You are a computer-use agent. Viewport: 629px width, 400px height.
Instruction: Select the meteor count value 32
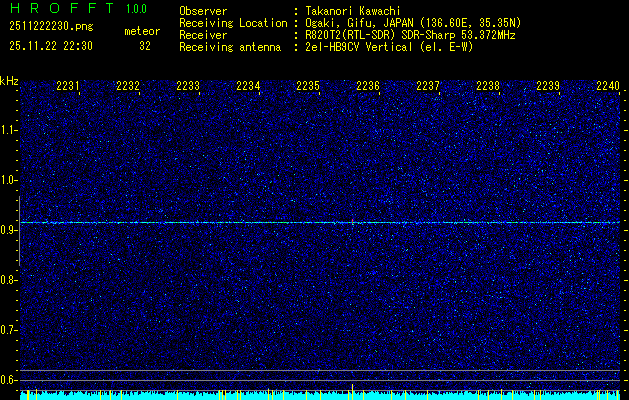point(145,46)
